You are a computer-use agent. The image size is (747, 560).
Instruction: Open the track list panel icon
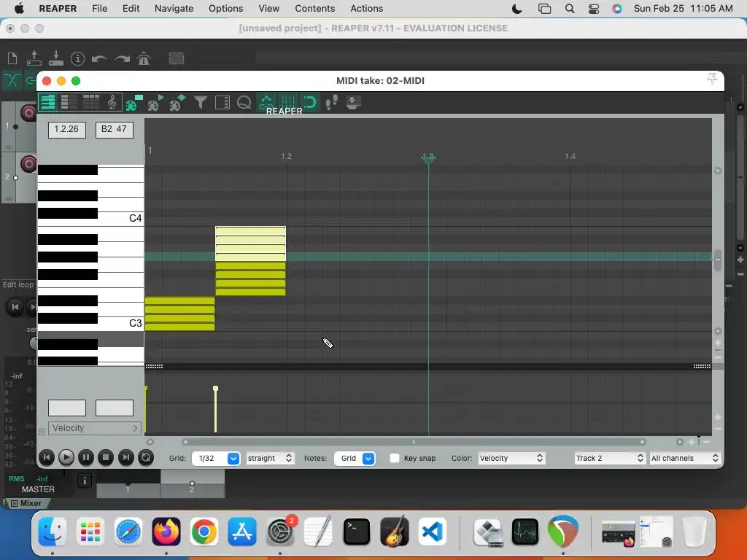[x=222, y=102]
